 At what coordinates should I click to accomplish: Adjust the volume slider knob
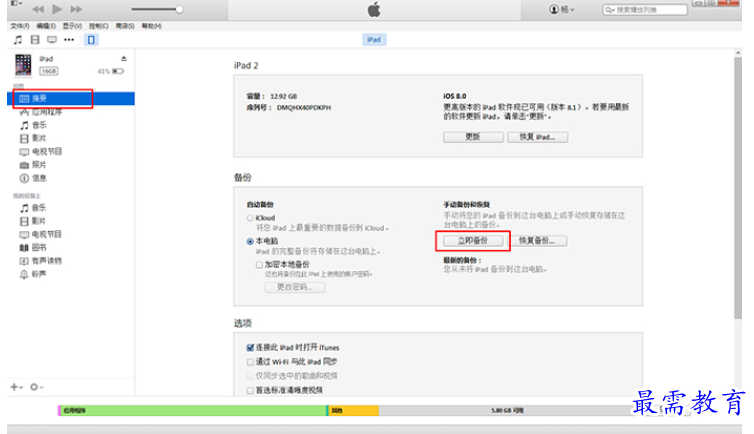(179, 9)
